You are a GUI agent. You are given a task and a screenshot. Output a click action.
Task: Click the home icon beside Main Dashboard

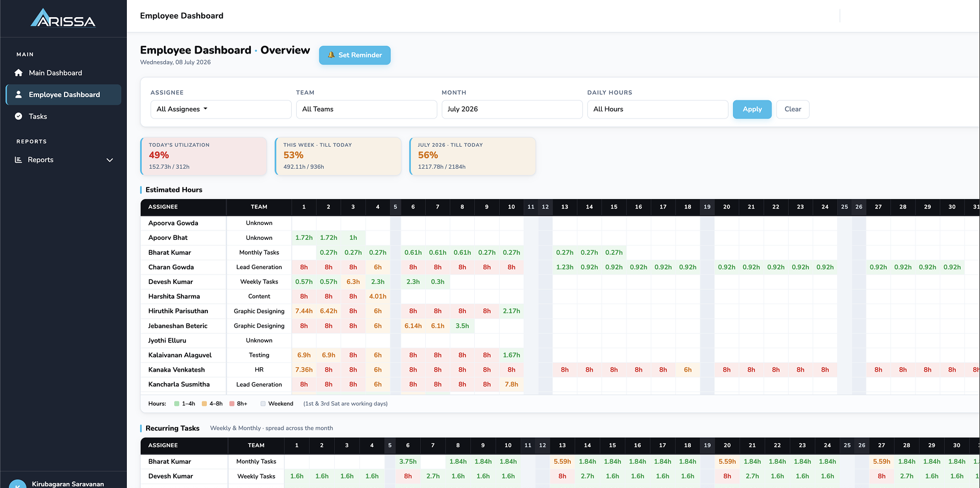(x=19, y=73)
